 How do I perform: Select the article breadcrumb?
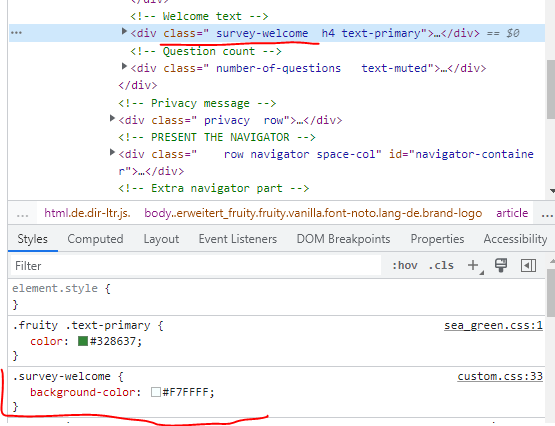point(512,213)
